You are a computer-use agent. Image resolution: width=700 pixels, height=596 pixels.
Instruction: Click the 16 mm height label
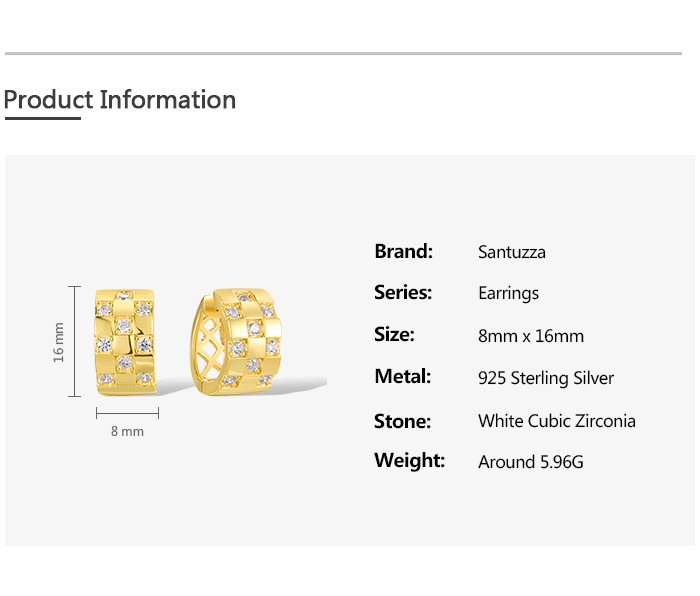click(x=59, y=341)
